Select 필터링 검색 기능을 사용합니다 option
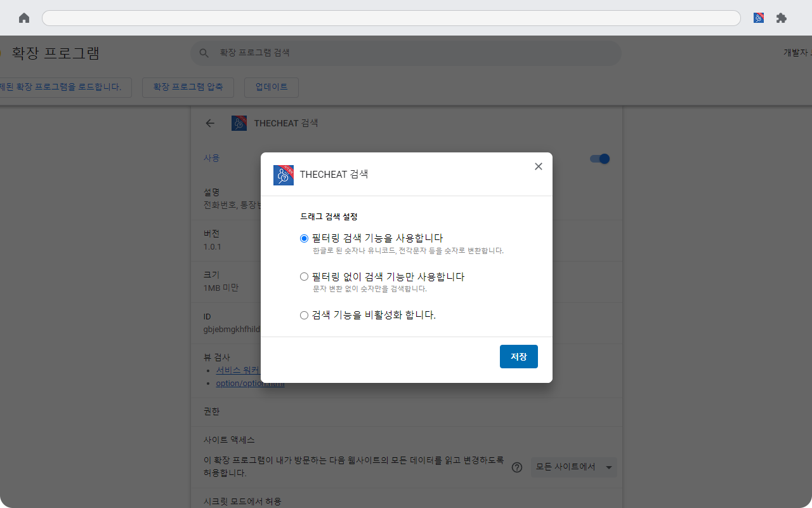 [x=304, y=239]
